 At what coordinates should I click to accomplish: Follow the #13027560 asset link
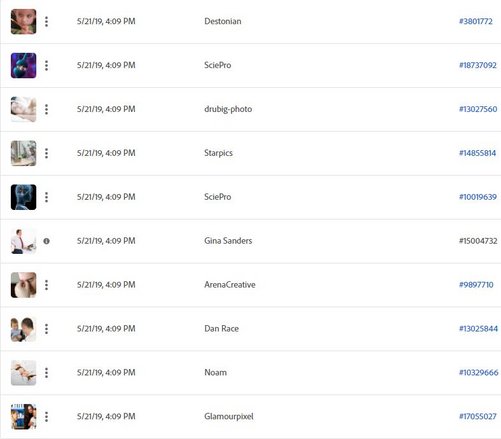(x=478, y=109)
